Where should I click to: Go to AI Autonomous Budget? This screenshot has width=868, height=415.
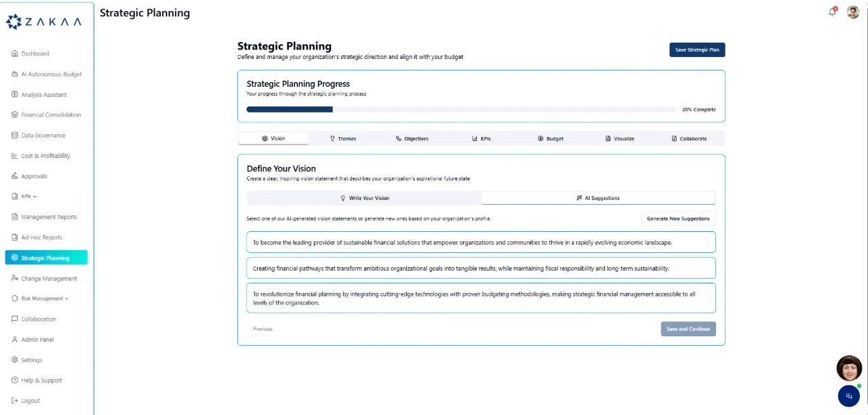51,74
